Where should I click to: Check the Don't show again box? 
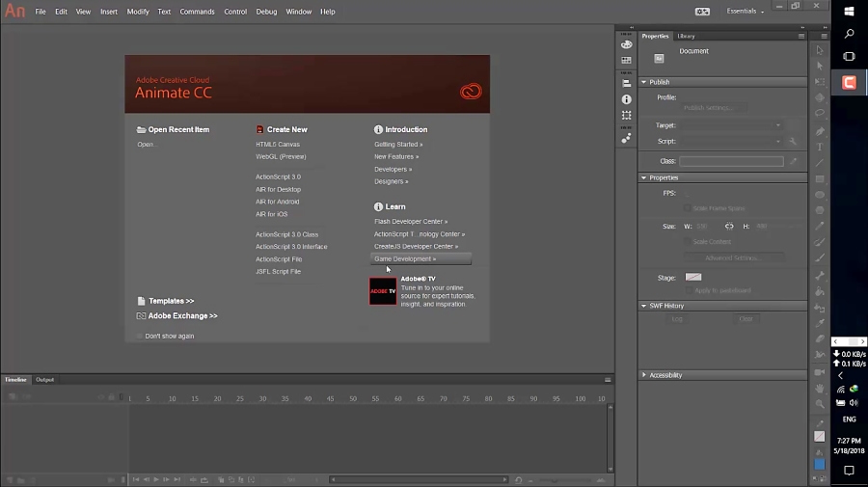pyautogui.click(x=140, y=336)
